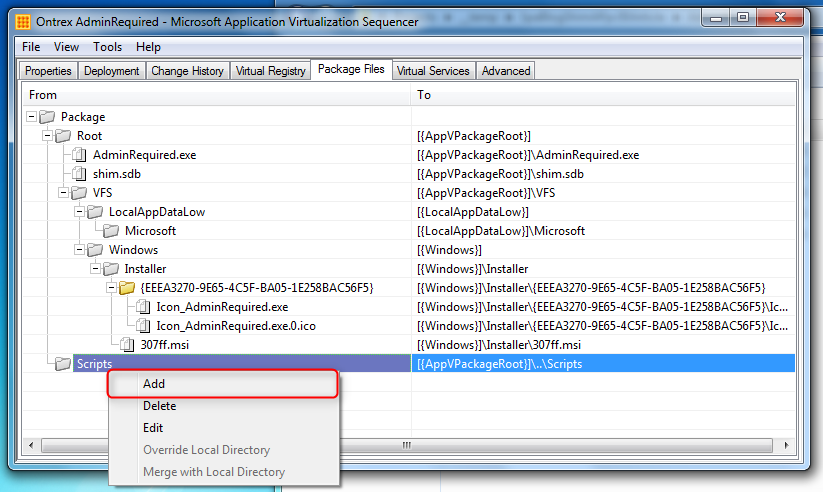The height and width of the screenshot is (492, 823).
Task: Collapse the EEEA3270 GUID folder node
Action: point(111,288)
